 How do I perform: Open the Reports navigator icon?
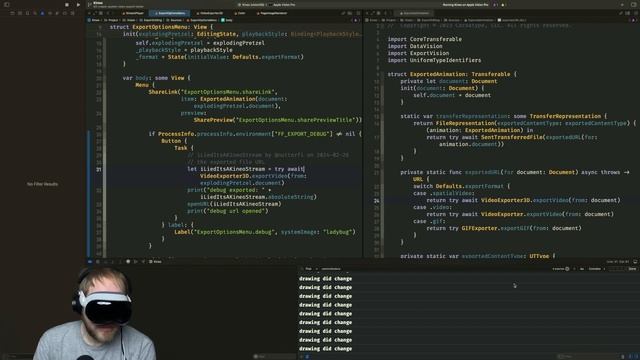point(72,13)
